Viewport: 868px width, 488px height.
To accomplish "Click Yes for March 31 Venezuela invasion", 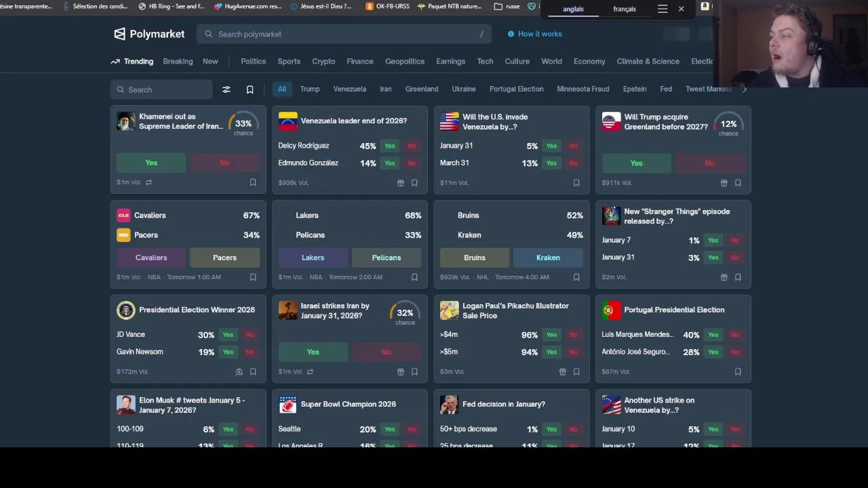I will pos(551,163).
